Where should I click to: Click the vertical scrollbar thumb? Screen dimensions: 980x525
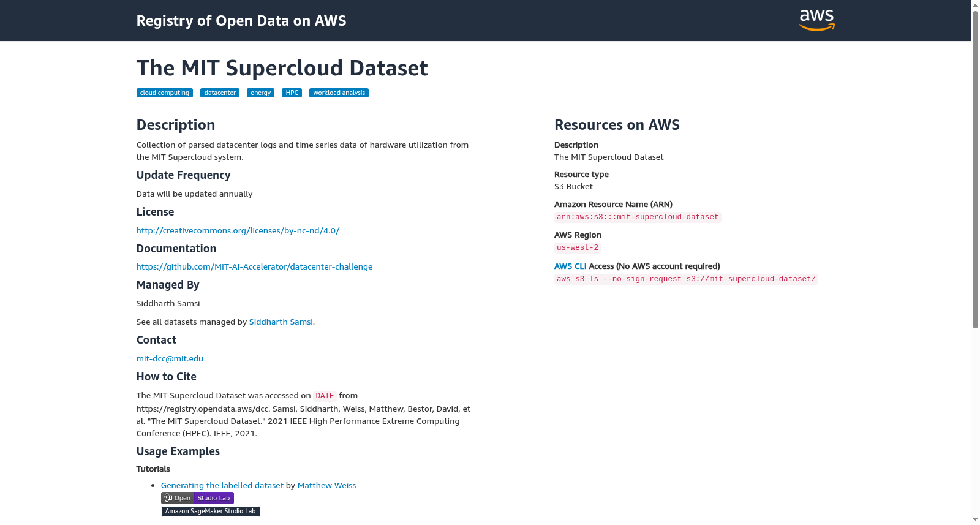(975, 169)
